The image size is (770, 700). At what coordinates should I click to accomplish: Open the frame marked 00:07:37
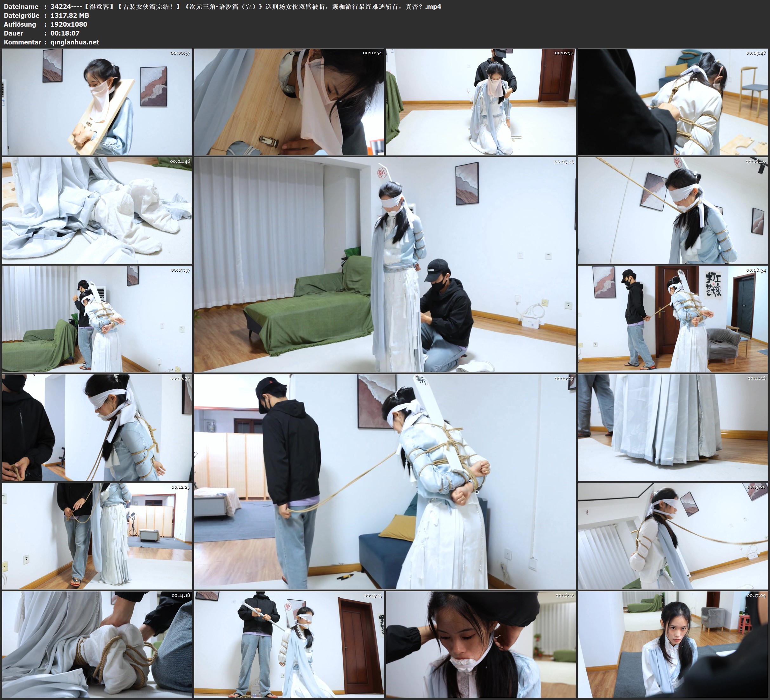97,319
